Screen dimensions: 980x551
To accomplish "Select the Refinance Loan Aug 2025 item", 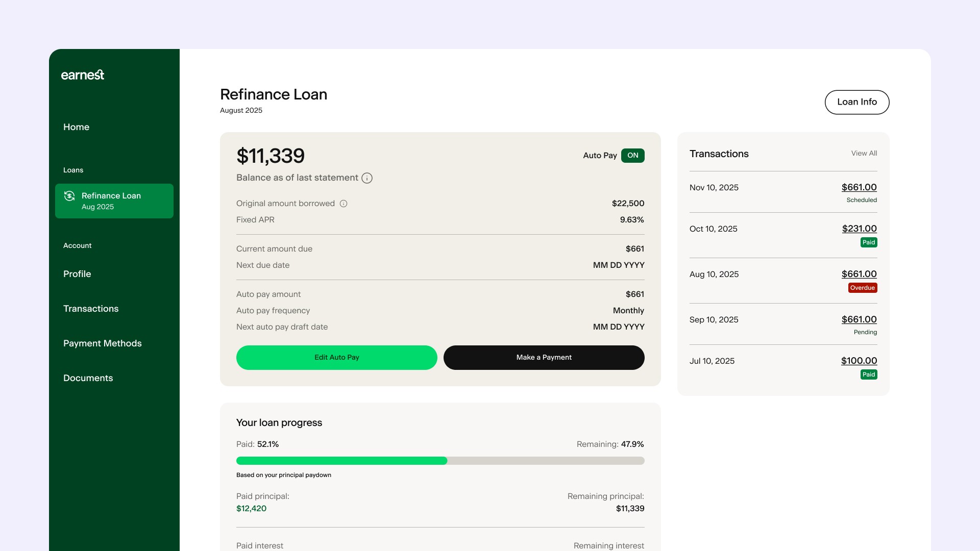I will (114, 201).
